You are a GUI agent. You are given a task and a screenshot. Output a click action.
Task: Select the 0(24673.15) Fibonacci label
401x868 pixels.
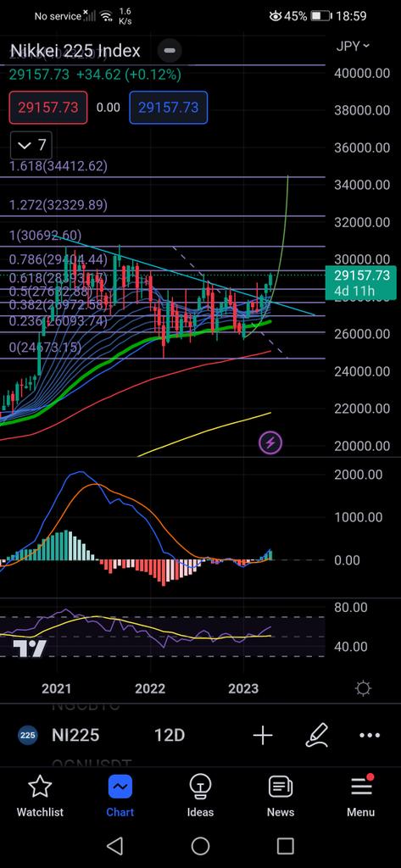pos(46,348)
